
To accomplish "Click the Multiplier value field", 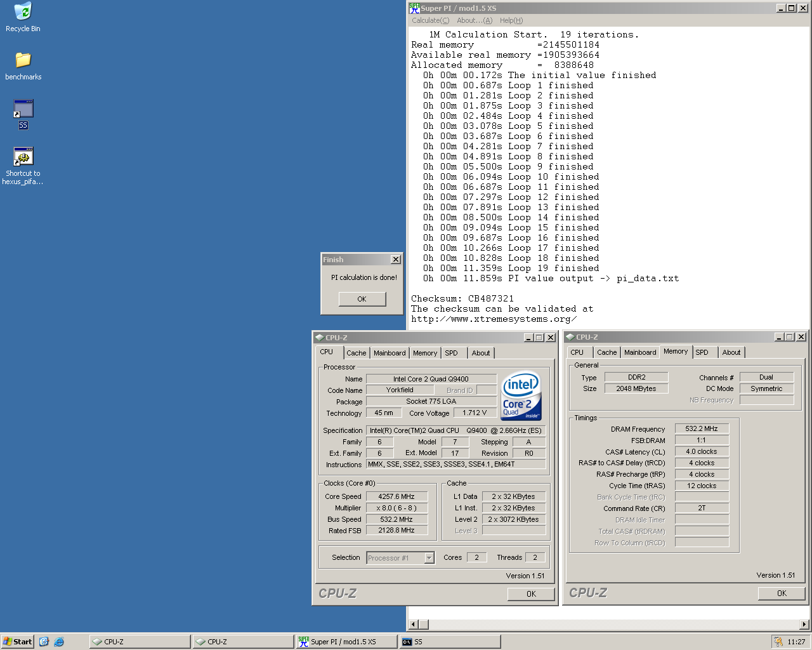I will coord(396,508).
